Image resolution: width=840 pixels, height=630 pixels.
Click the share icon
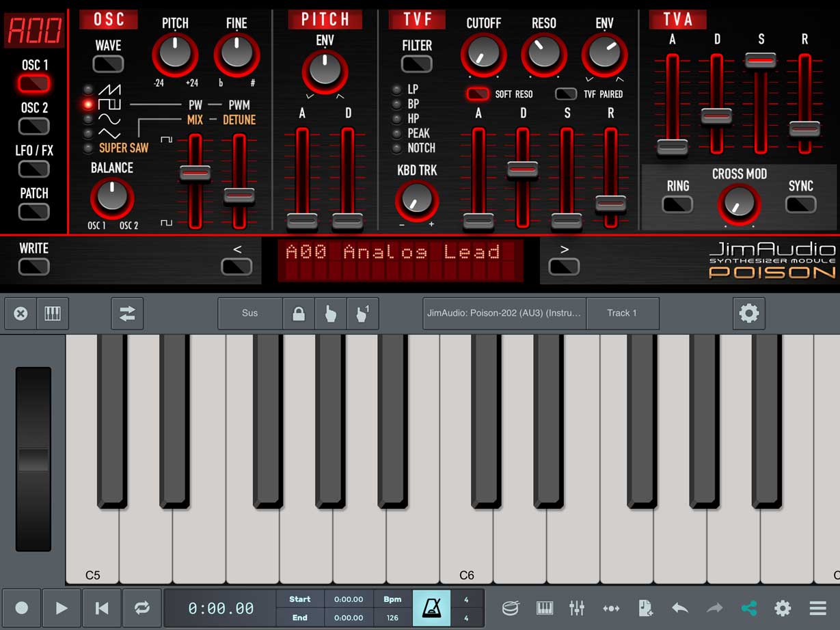pyautogui.click(x=748, y=607)
